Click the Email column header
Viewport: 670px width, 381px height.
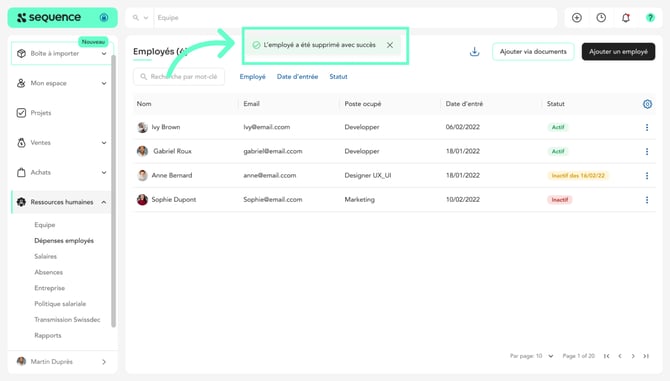point(251,104)
